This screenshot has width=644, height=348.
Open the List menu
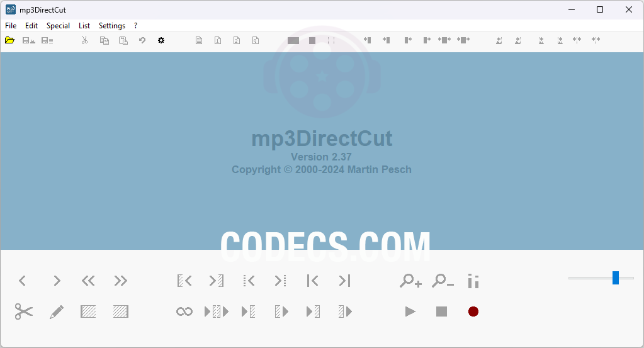[x=84, y=25]
